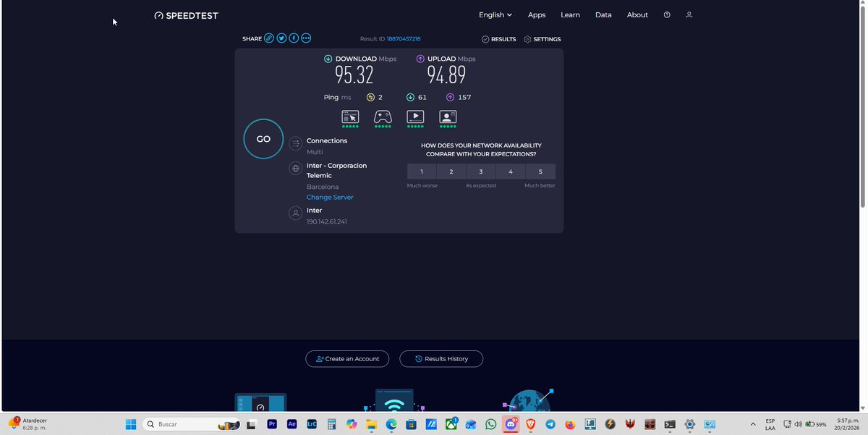Click the server globe icon
Screen dimensions: 868x435
(295, 169)
